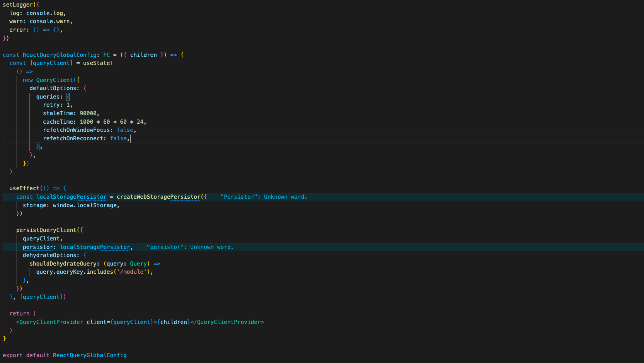Click the ReactQueryGlobalConfig component declaration name
644x363 pixels.
pyautogui.click(x=59, y=55)
